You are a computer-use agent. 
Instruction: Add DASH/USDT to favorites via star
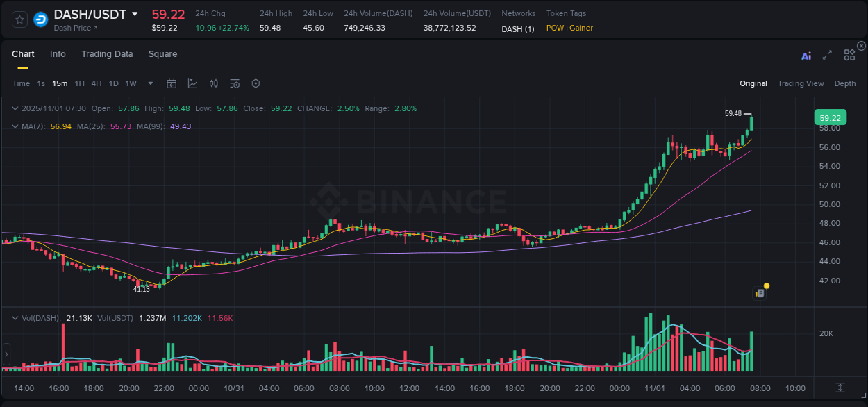[19, 19]
